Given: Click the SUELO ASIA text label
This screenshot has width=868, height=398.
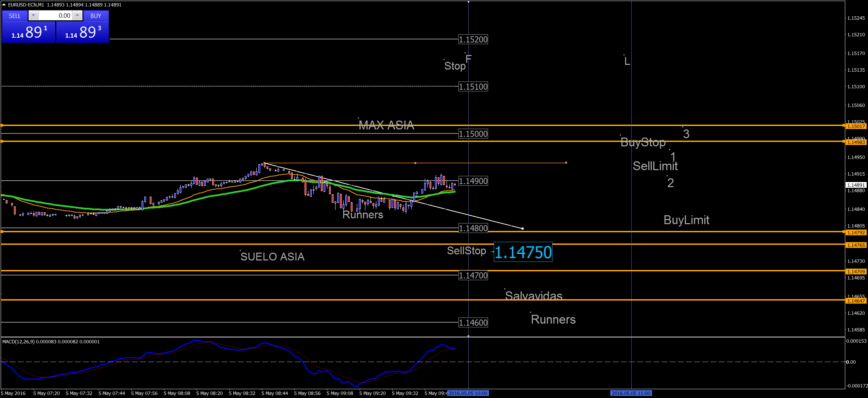Looking at the screenshot, I should coord(272,257).
